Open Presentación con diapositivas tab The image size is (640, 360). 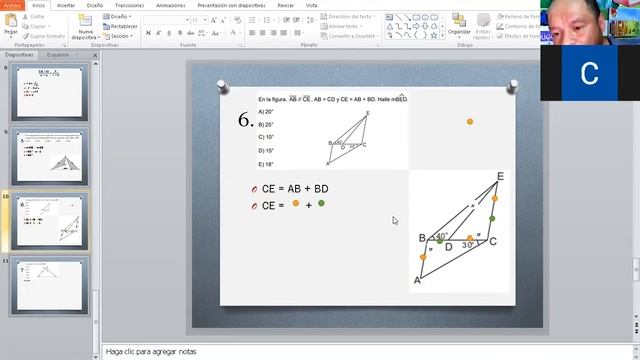tap(231, 5)
